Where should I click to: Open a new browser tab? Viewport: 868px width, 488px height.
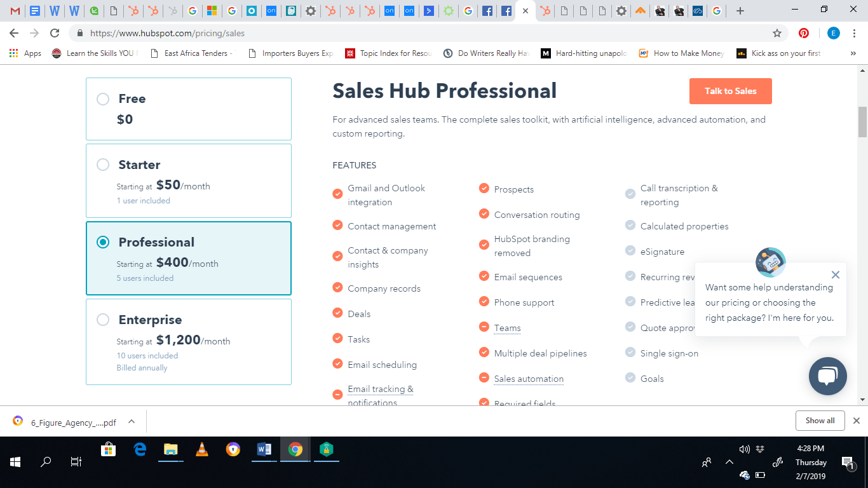pos(740,11)
